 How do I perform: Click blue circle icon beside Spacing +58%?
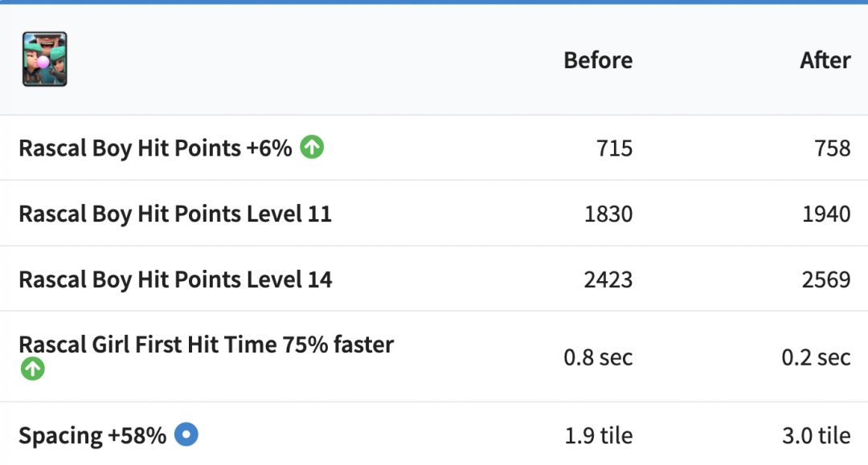[186, 434]
